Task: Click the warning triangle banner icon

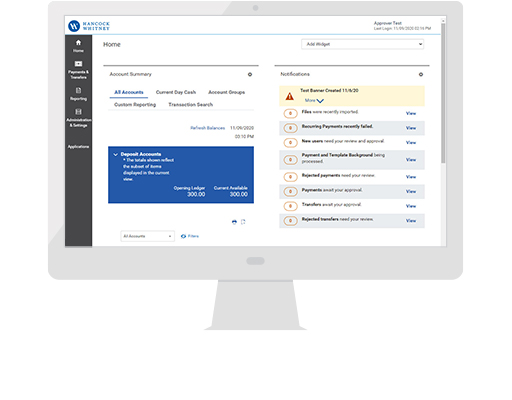Action: (290, 96)
